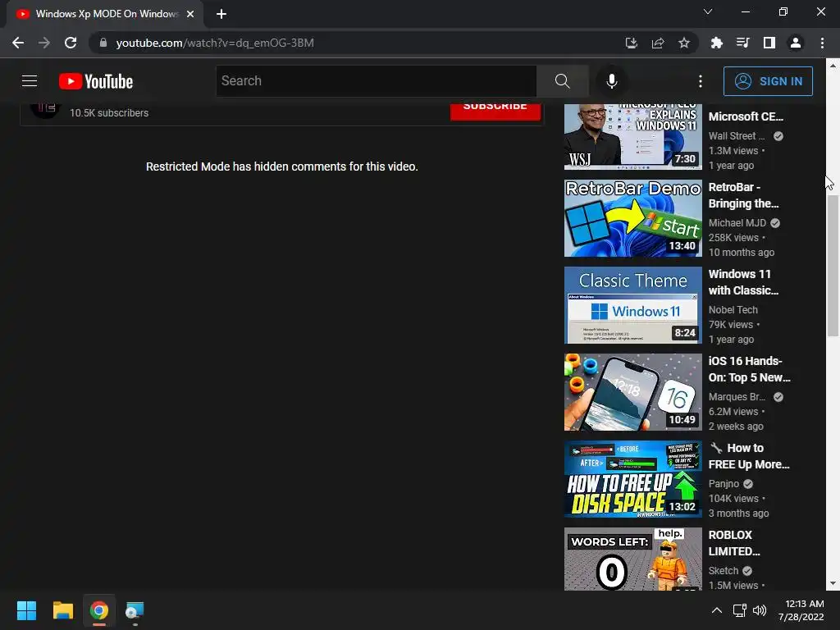Click channel name 'Nobel Tech'
The image size is (840, 630).
click(x=733, y=309)
